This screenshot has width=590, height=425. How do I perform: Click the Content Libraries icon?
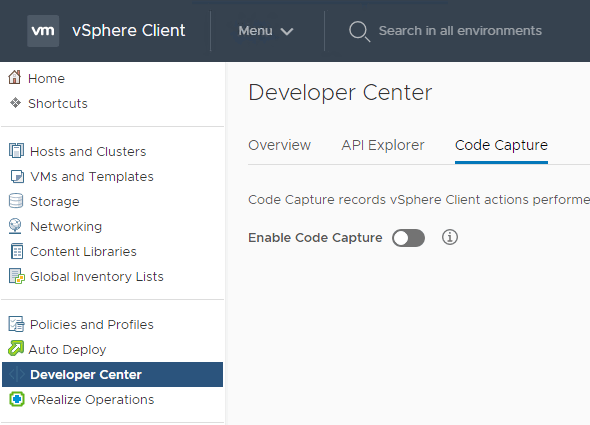[x=17, y=251]
